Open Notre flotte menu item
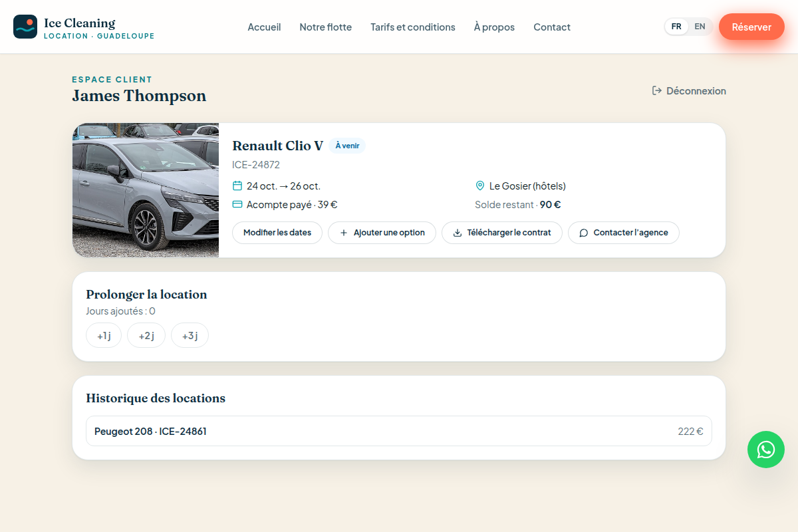 coord(326,27)
